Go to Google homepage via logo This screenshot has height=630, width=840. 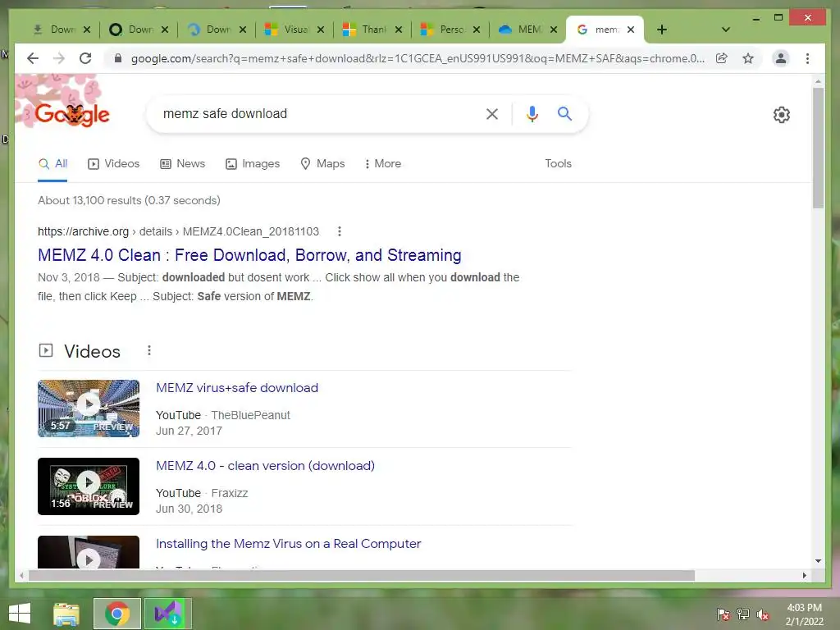click(72, 113)
